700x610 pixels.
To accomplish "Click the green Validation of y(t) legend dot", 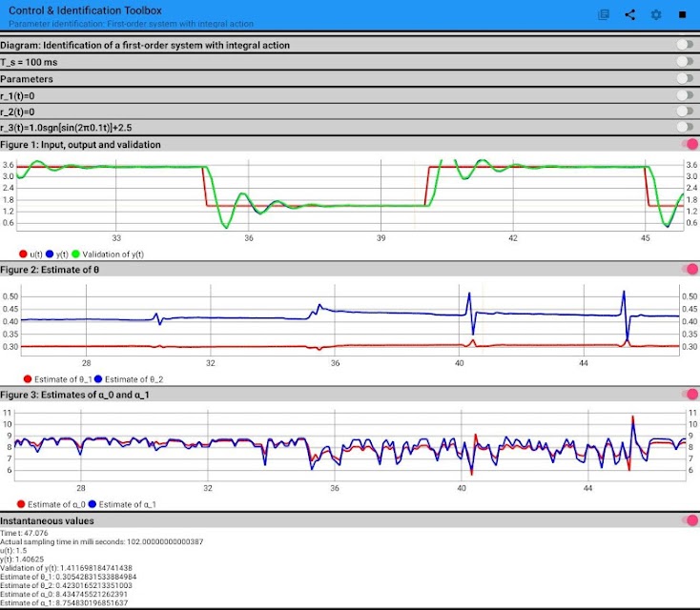I will 76,254.
